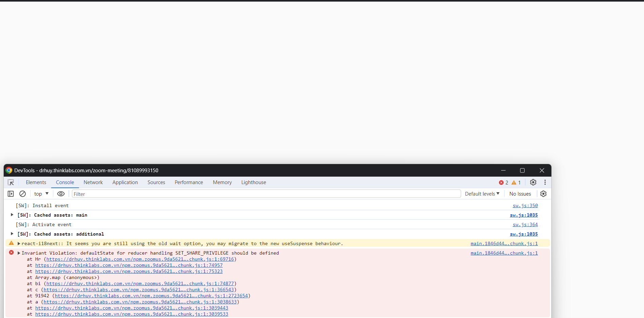Expand the react-i18next warning message
644x318 pixels.
pos(19,243)
